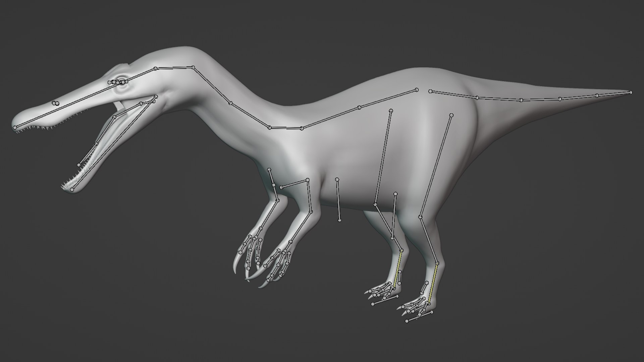
Task: Select the isolated vertical bone under the belly
Action: tap(338, 200)
